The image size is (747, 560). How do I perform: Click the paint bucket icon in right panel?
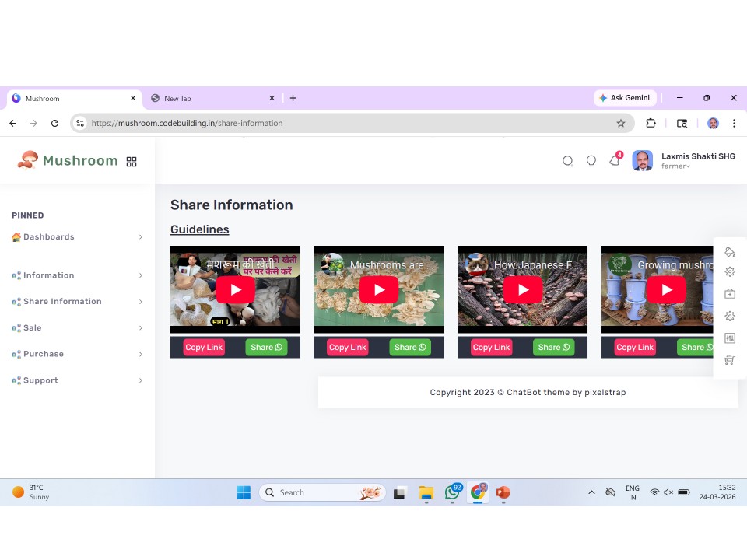coord(729,252)
